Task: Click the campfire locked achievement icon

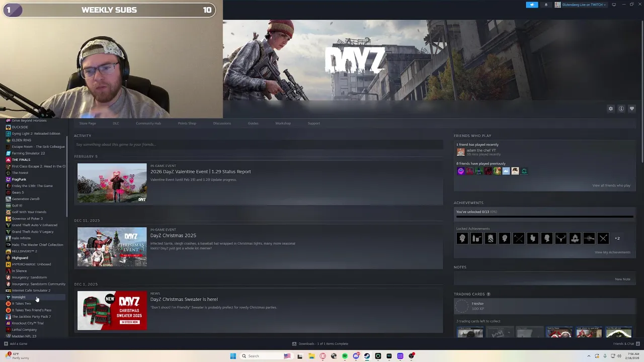Action: tap(575, 238)
